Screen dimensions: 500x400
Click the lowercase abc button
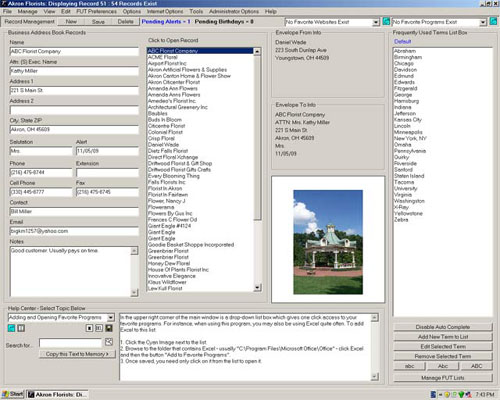pyautogui.click(x=409, y=366)
